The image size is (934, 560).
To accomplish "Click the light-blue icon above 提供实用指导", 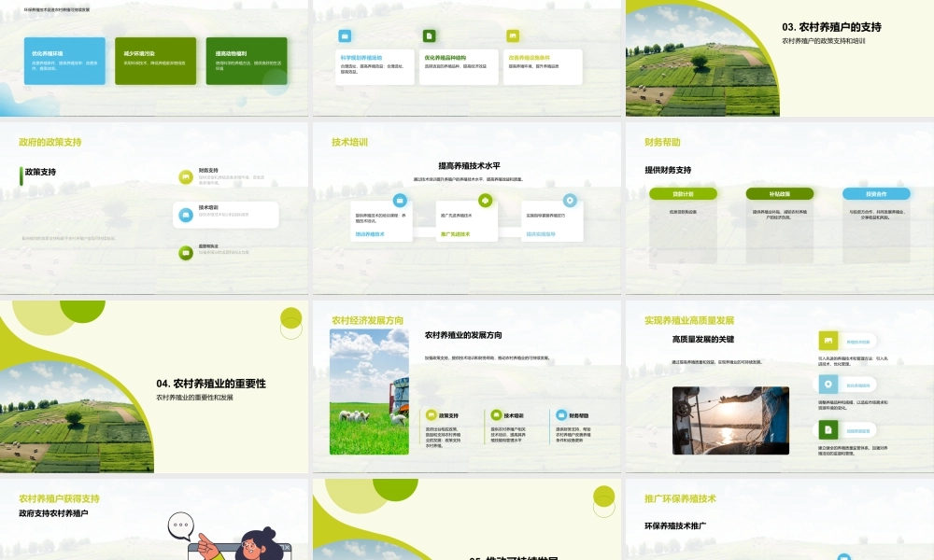I will pyautogui.click(x=570, y=201).
